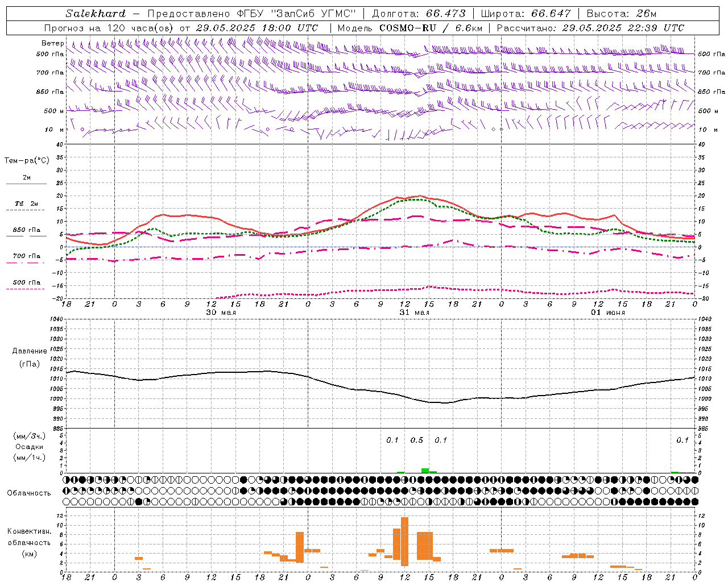Click '(км)' convective cloud unit label
This screenshot has width=728, height=582.
click(x=29, y=554)
